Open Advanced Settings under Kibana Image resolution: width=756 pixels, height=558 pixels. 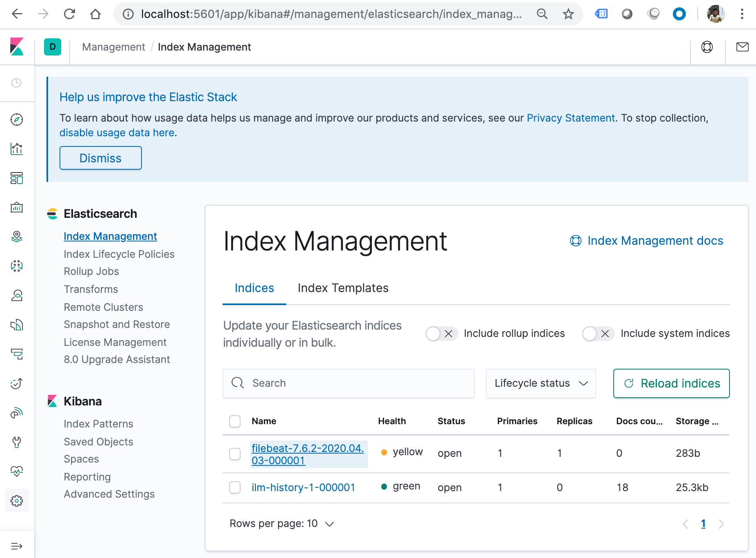(109, 494)
